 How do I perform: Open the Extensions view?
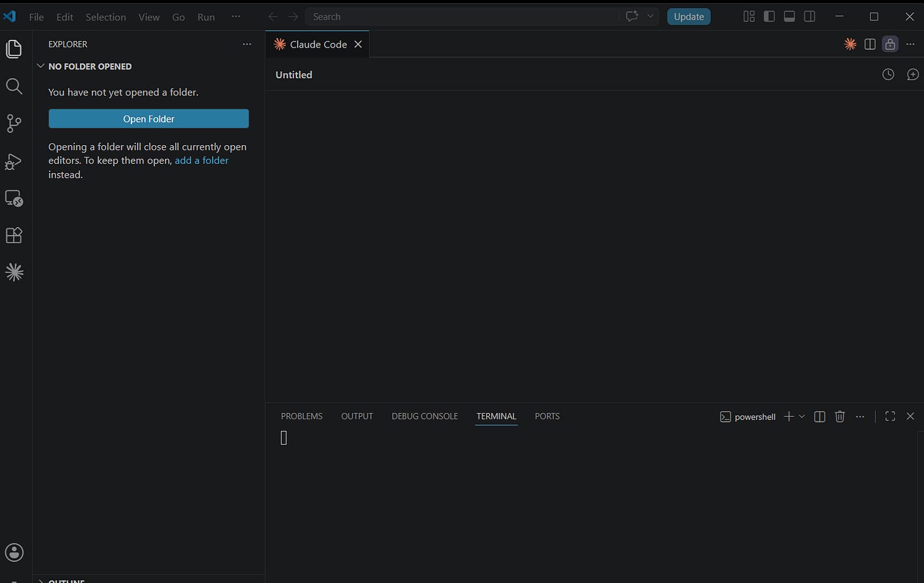tap(14, 235)
